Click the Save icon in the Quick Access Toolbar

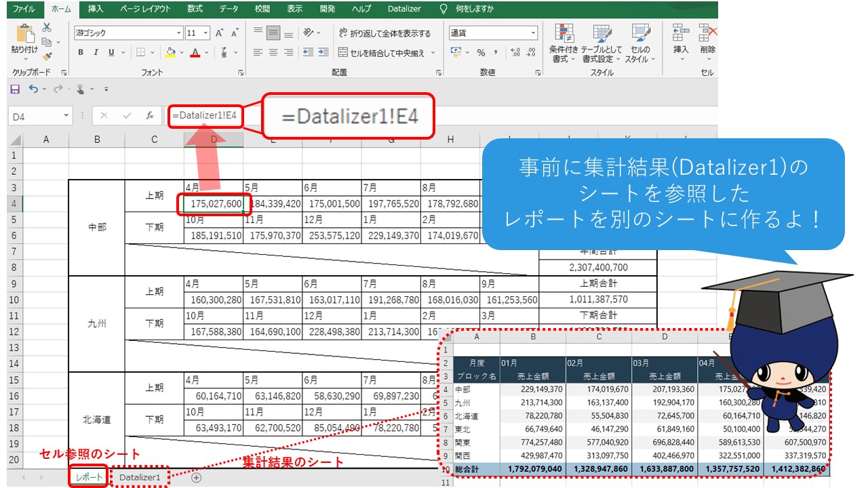pos(15,88)
